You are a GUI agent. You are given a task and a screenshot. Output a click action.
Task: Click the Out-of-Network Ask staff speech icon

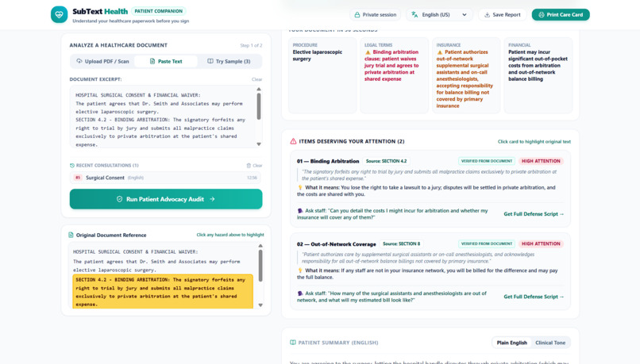(x=300, y=293)
